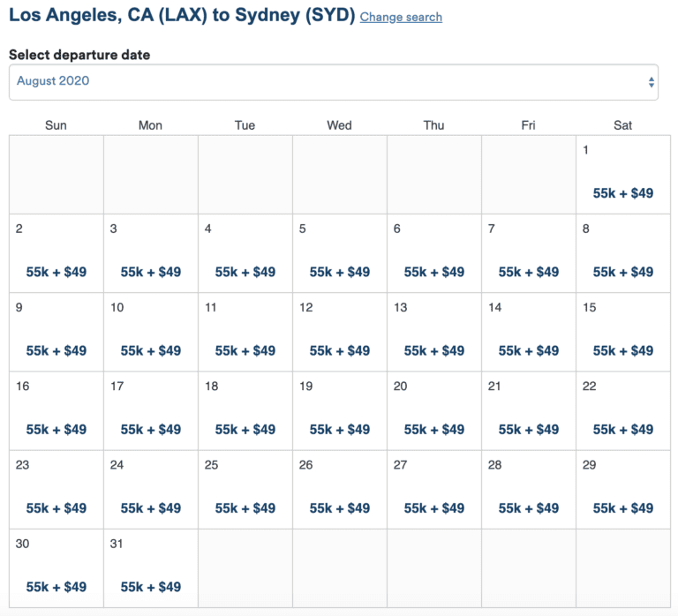Choose August 21 as departure date
Image resolution: width=678 pixels, height=616 pixels.
coord(529,410)
